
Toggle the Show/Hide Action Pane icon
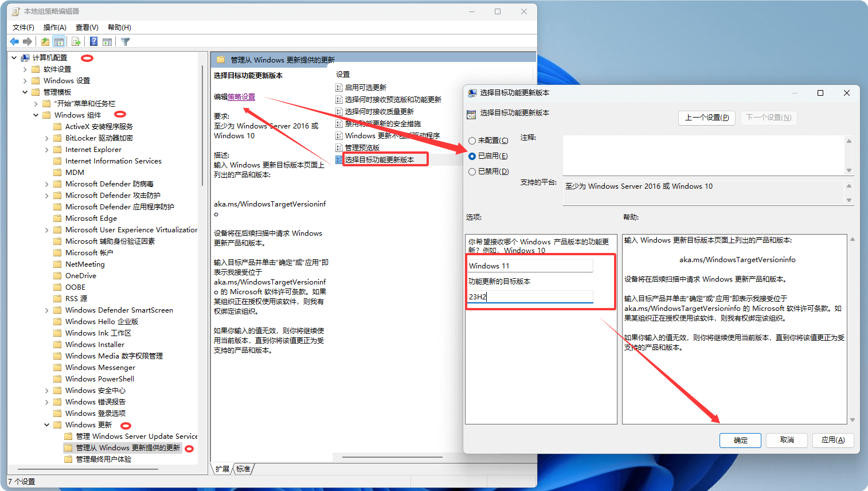point(107,41)
